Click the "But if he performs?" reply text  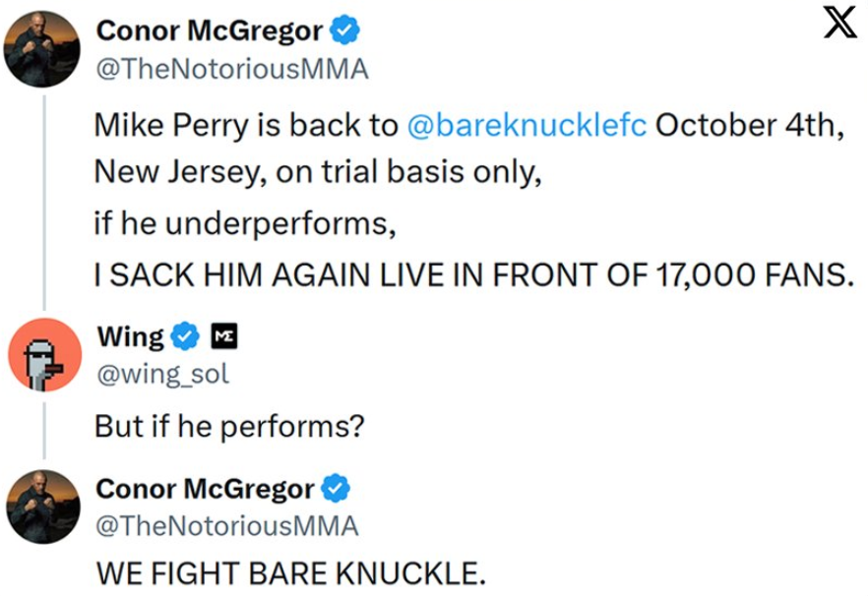229,427
